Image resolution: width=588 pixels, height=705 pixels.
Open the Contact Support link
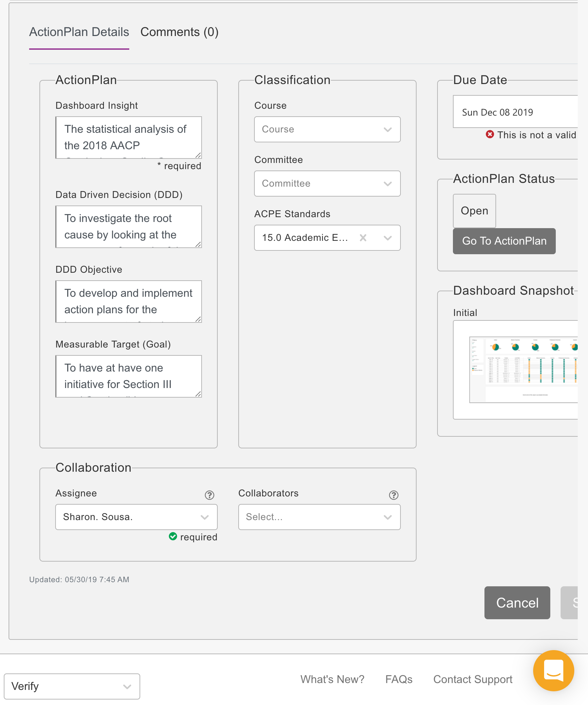pyautogui.click(x=472, y=679)
